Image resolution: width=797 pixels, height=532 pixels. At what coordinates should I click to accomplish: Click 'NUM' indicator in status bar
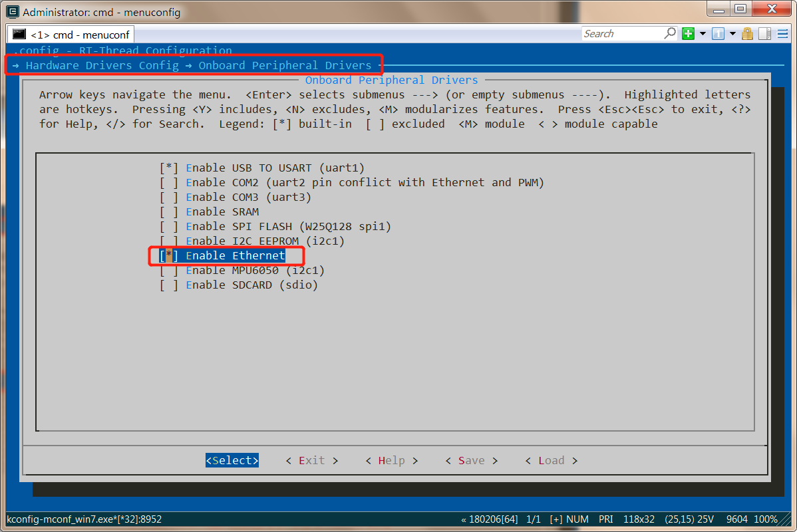(x=577, y=519)
